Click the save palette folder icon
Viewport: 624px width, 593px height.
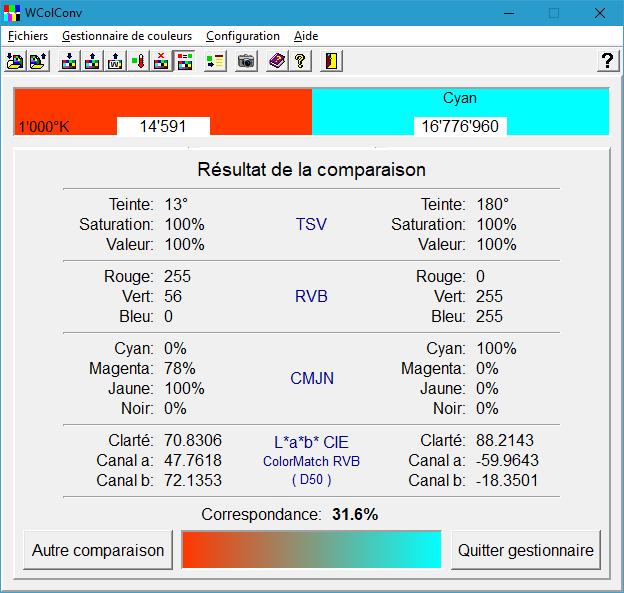(x=38, y=61)
